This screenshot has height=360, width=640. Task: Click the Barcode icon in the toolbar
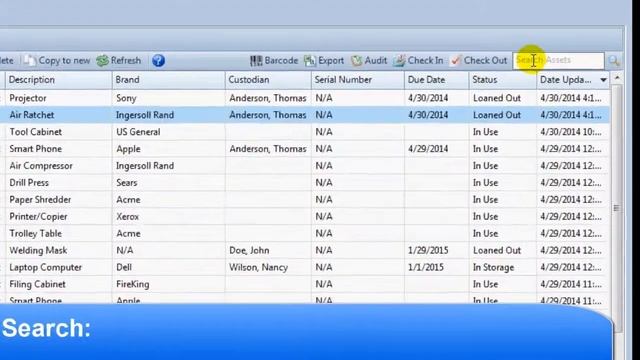point(256,60)
